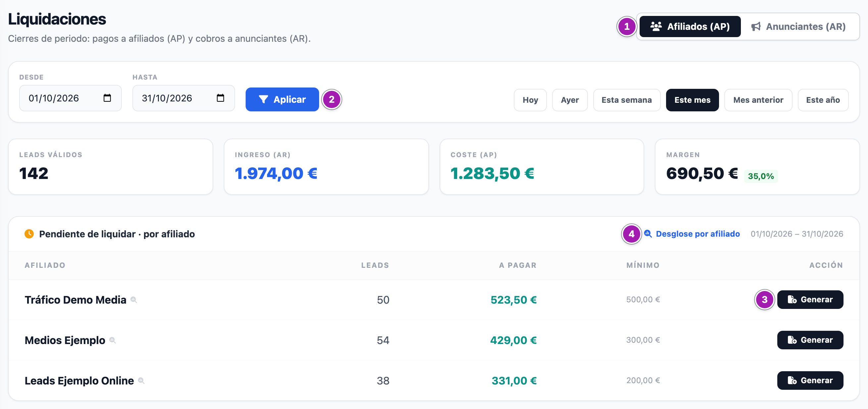This screenshot has height=409, width=868.
Task: Click the 500,00 € minimum value
Action: click(643, 300)
